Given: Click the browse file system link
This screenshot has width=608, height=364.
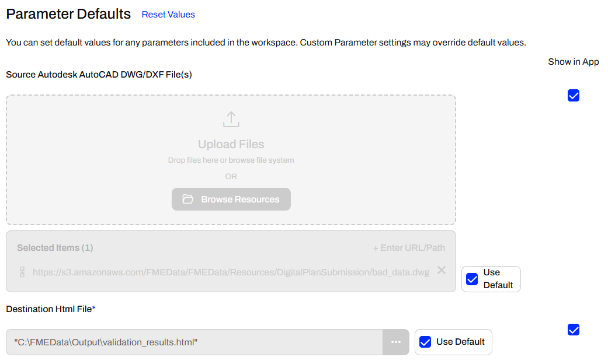Looking at the screenshot, I should tap(261, 160).
